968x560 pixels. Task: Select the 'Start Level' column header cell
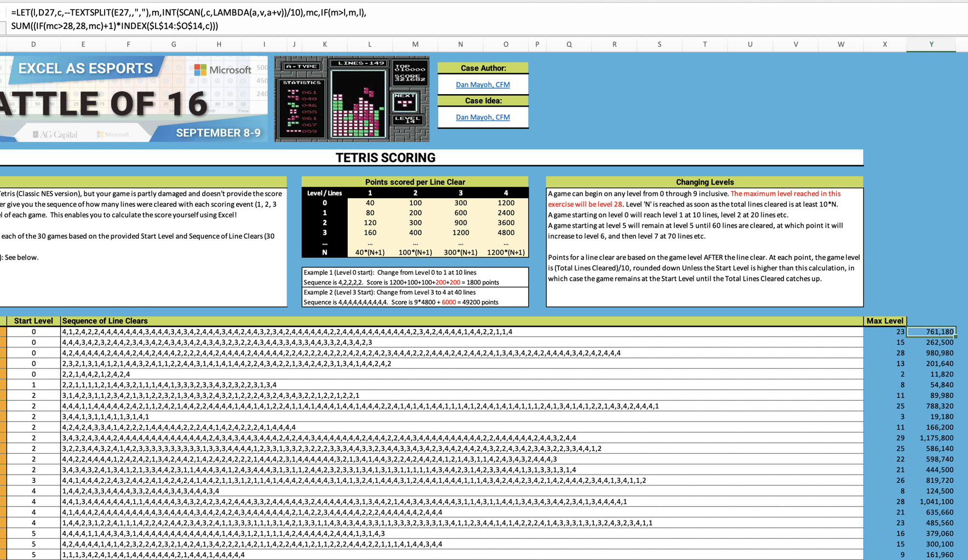[x=33, y=321]
